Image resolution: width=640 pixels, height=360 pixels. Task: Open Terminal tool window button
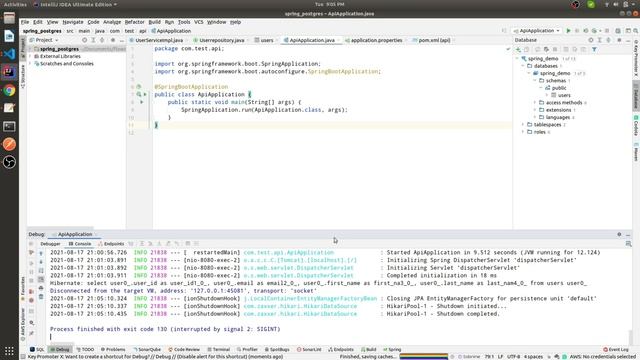point(219,349)
